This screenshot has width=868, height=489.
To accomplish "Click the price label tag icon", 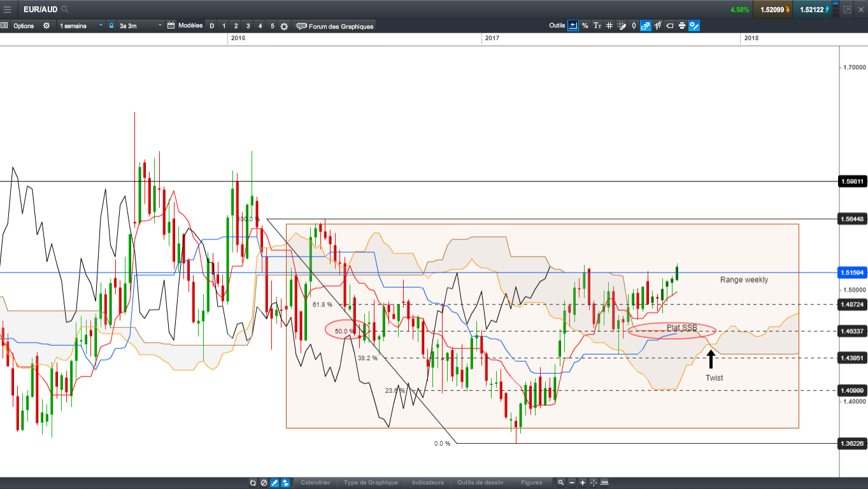I will (669, 25).
